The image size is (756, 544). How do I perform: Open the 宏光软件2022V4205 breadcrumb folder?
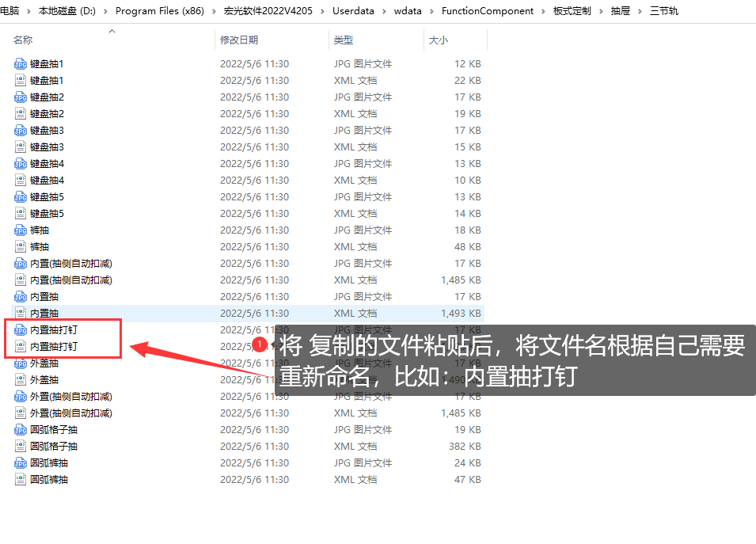pyautogui.click(x=268, y=11)
